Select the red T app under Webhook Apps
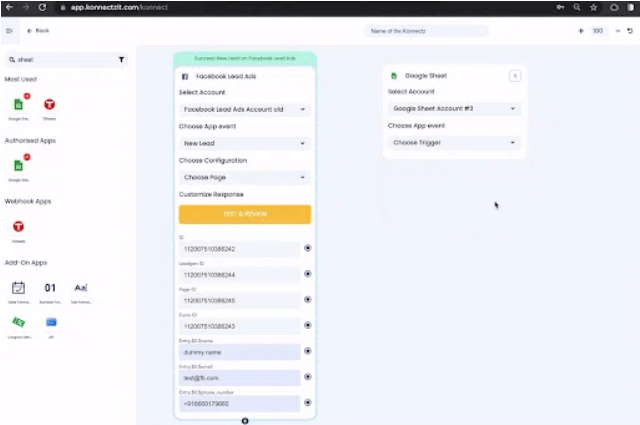This screenshot has height=425, width=640. (18, 226)
